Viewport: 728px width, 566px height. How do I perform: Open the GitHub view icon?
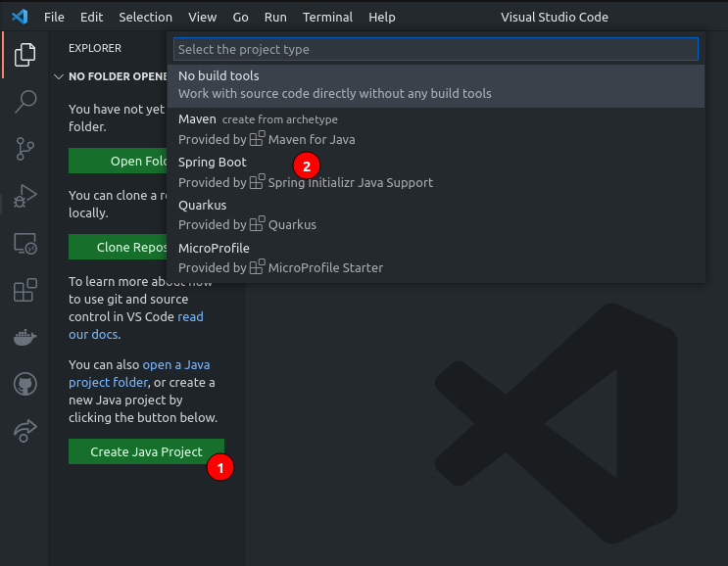(24, 384)
